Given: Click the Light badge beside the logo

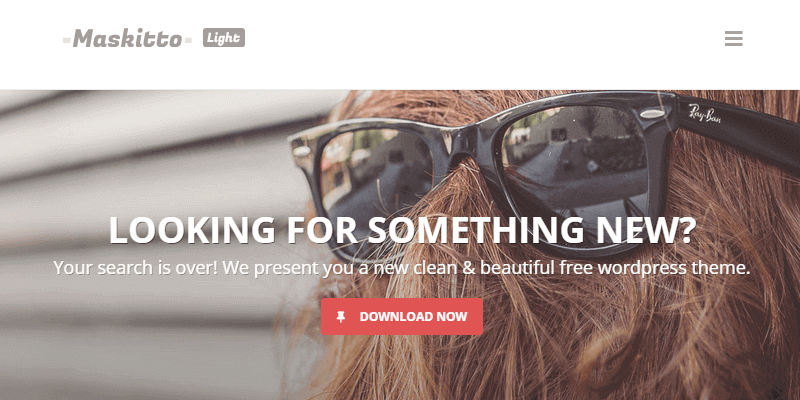Looking at the screenshot, I should click(224, 38).
